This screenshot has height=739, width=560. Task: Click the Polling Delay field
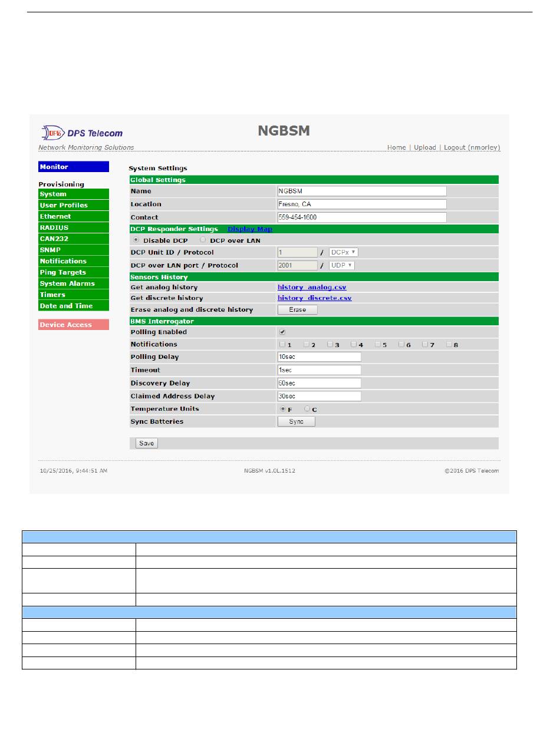coord(319,357)
